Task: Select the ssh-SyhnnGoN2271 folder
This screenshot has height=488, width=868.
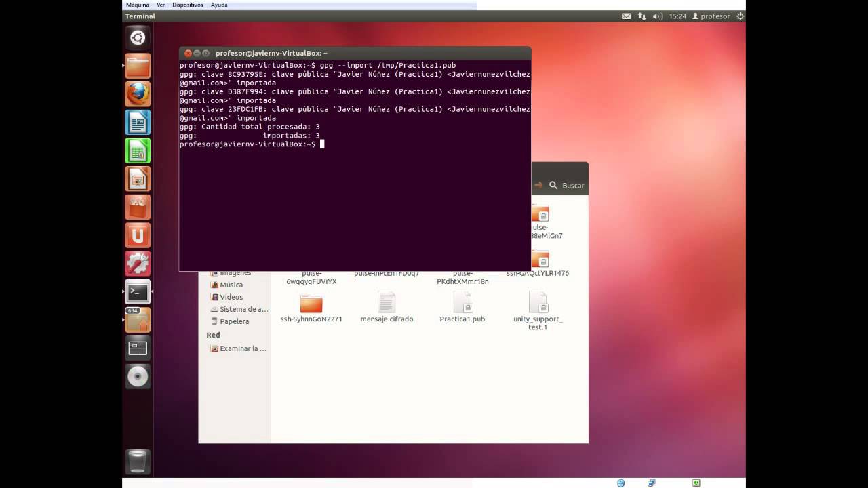Action: point(311,308)
